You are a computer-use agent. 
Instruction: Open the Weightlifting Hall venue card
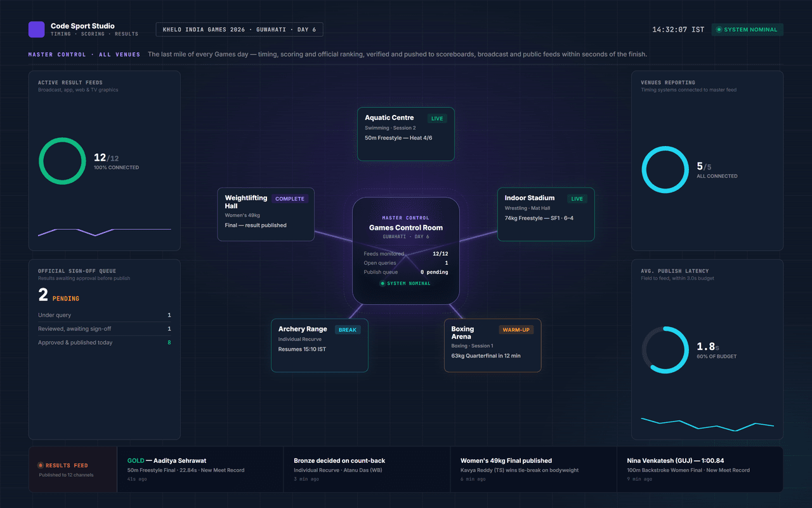(x=266, y=214)
